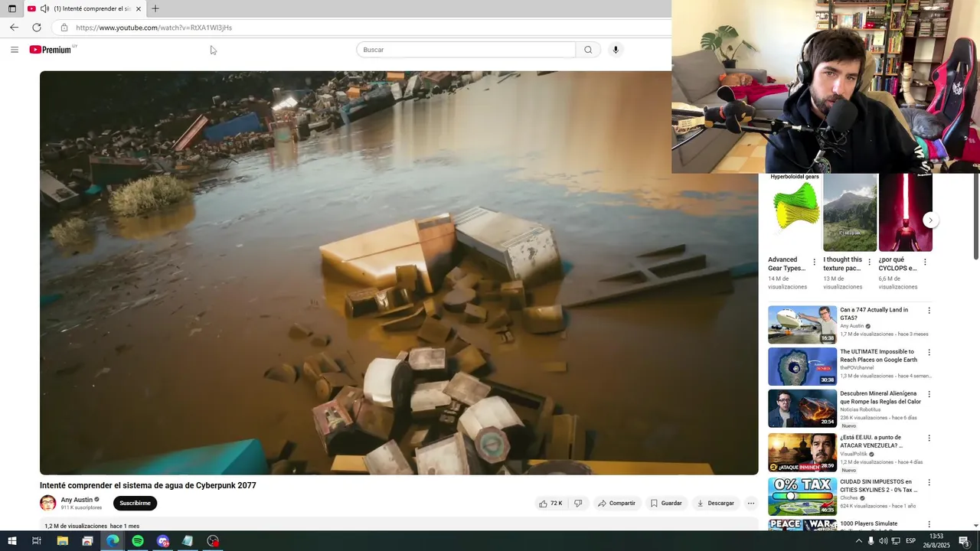Open ¿Está EE.UU. a punto video
The image size is (980, 551).
(x=802, y=452)
